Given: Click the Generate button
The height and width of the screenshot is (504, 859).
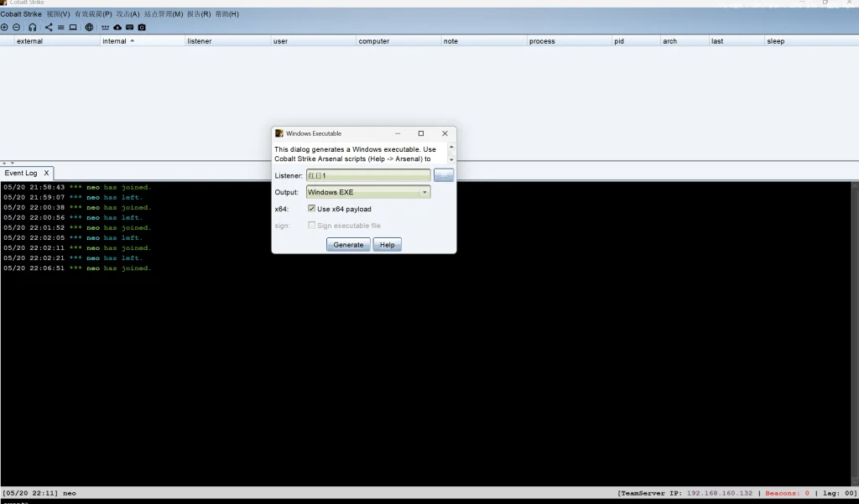Looking at the screenshot, I should (x=348, y=245).
